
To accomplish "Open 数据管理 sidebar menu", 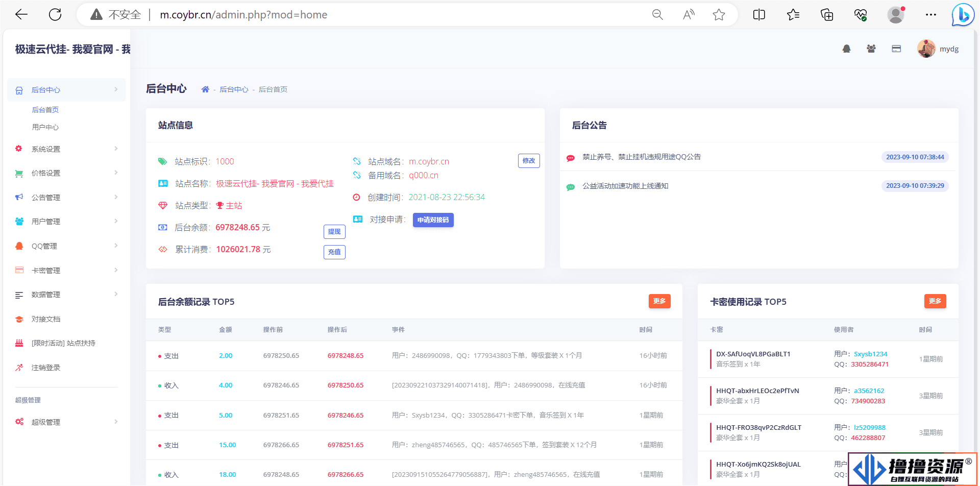I will pyautogui.click(x=66, y=295).
